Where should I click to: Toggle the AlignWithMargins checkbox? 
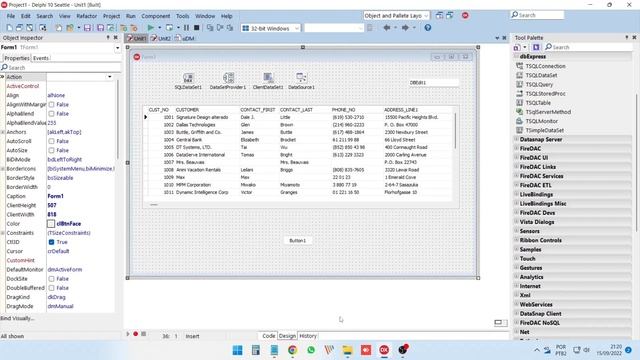51,104
